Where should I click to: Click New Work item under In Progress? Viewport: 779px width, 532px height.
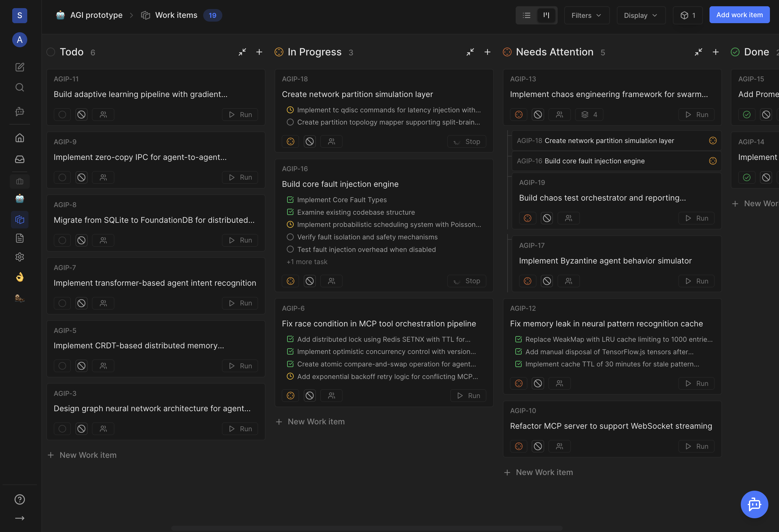click(310, 422)
